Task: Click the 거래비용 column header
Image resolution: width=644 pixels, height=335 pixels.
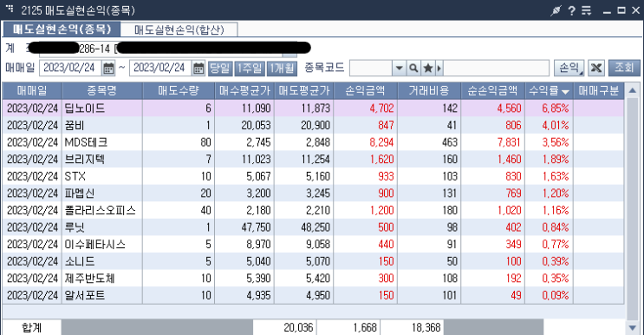Action: [429, 91]
